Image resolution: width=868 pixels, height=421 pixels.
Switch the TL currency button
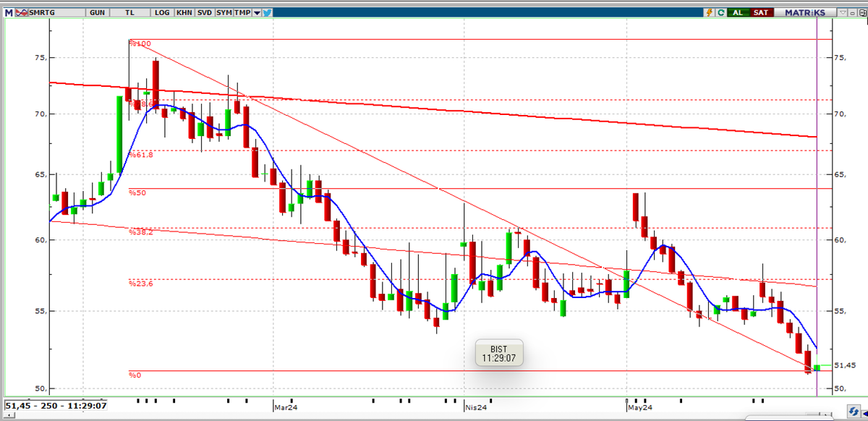pos(130,12)
